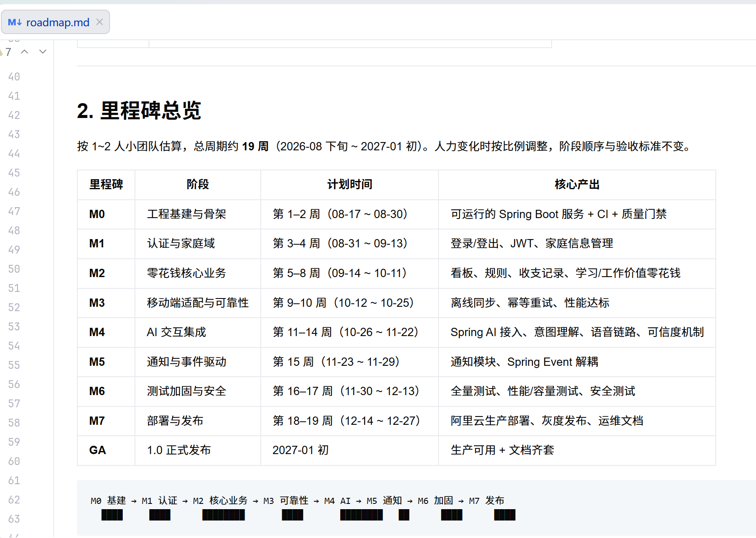The height and width of the screenshot is (538, 756).
Task: Click M7 发布 in the code block
Action: point(487,501)
